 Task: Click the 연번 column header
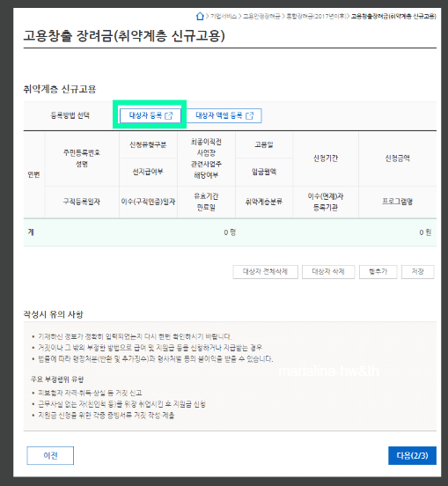(x=33, y=175)
